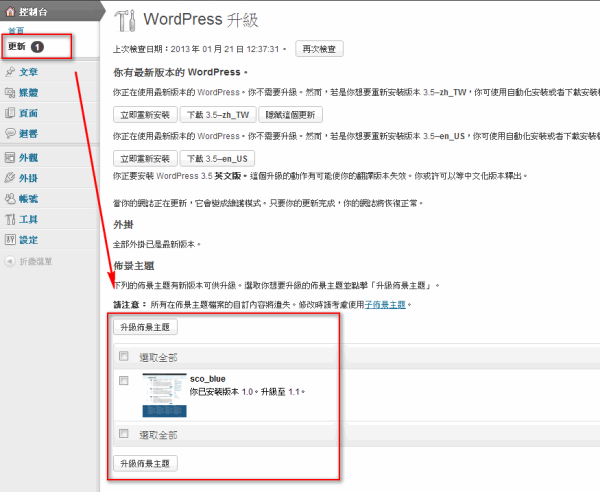Viewport: 600px width, 492px height.
Task: Click the bottom 升級佈景主題 button
Action: 145,463
